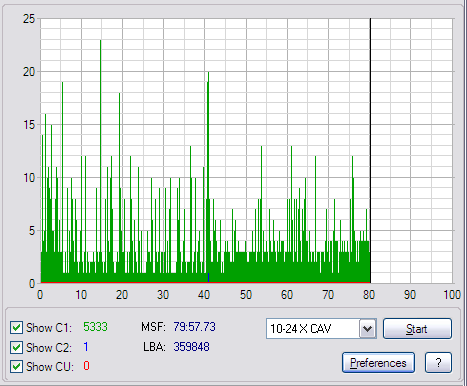Click the LBA value 359848

[x=191, y=347]
